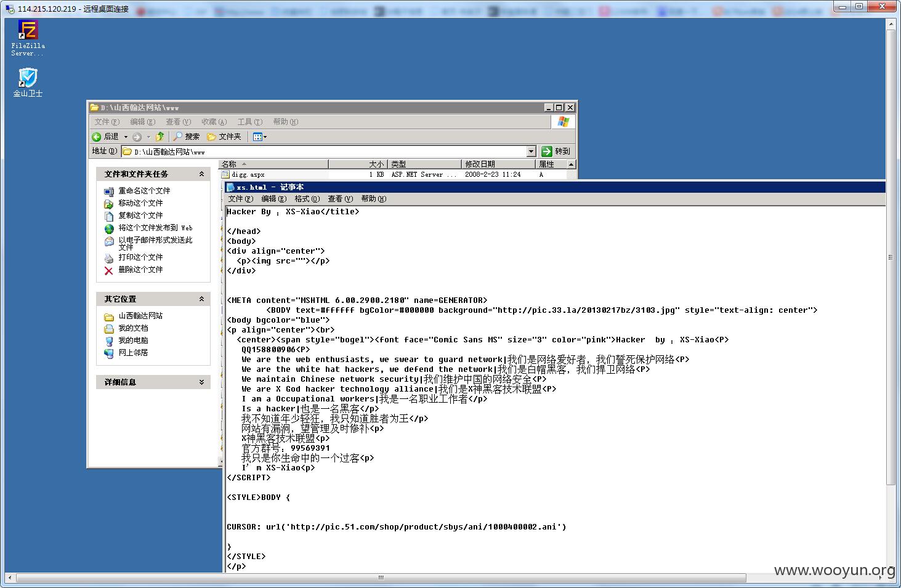Open 搜索 (Search) in Explorer toolbar
The height and width of the screenshot is (588, 901).
pyautogui.click(x=187, y=137)
